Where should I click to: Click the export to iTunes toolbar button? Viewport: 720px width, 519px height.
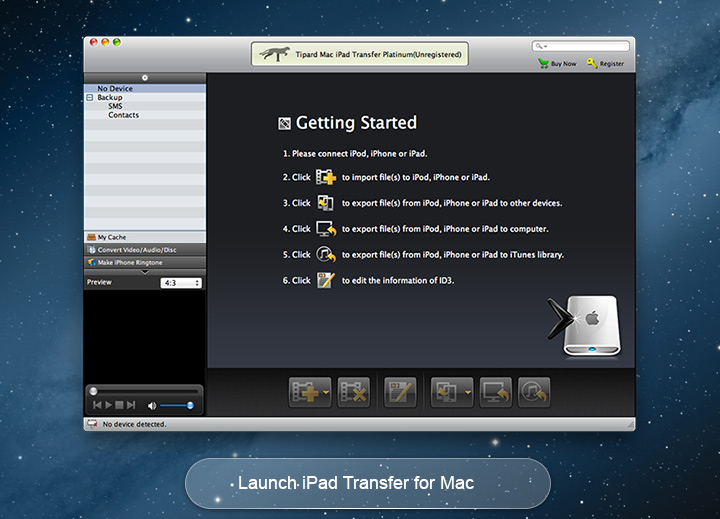pyautogui.click(x=534, y=392)
